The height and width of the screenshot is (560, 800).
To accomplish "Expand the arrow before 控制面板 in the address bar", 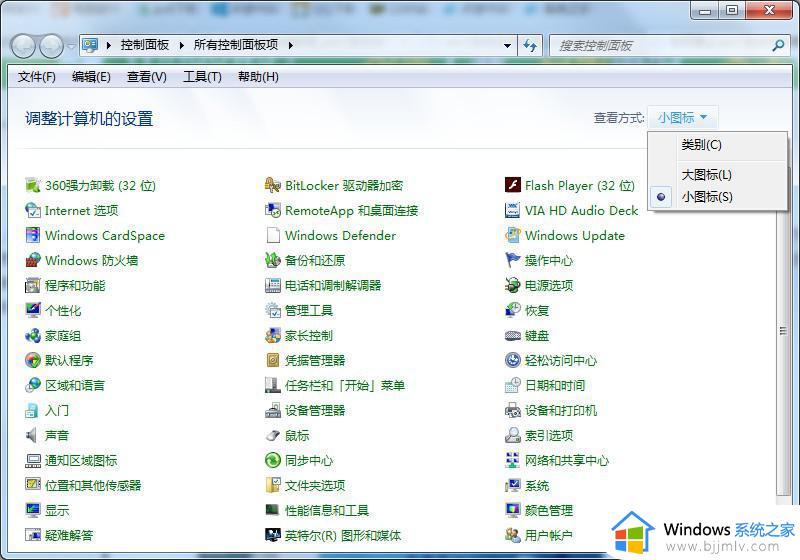I will tap(109, 45).
